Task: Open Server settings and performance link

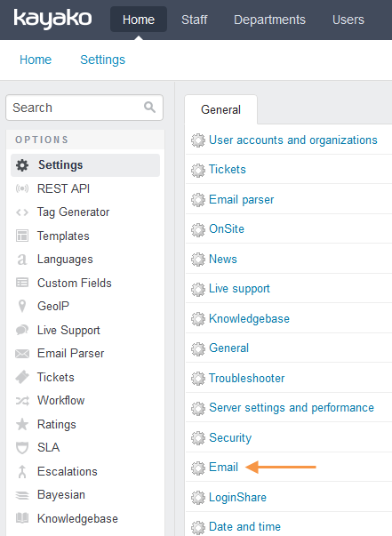Action: (292, 407)
